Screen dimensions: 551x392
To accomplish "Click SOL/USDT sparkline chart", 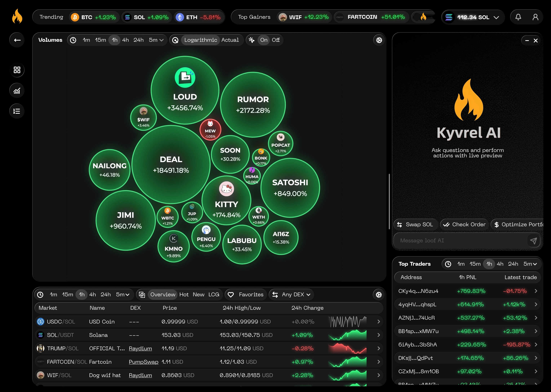I will (347, 335).
